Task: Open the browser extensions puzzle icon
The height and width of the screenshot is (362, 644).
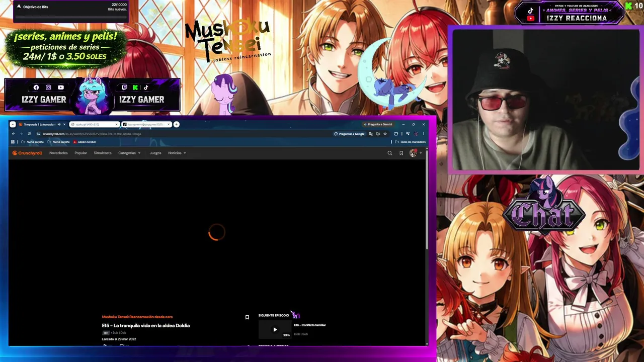Action: coord(396,134)
